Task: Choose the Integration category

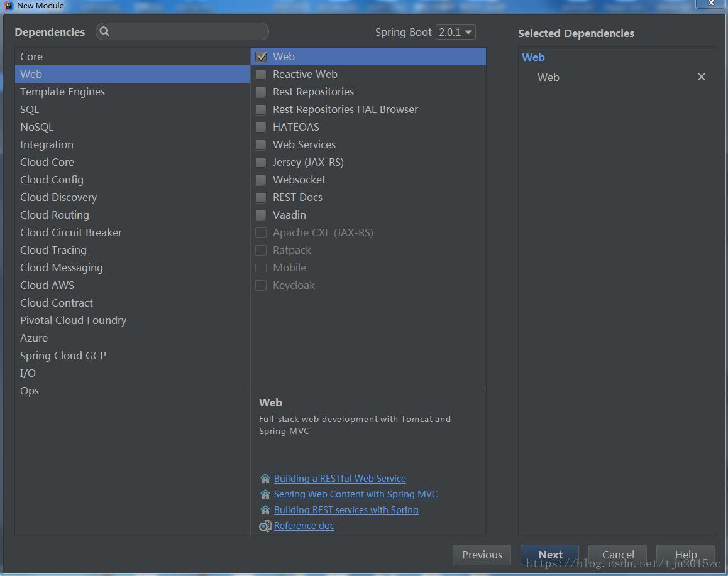Action: (132, 144)
